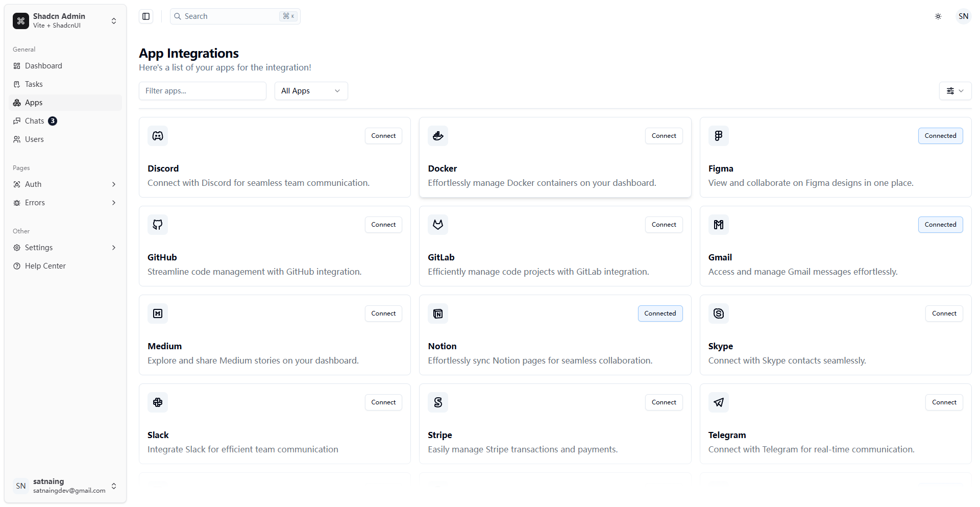Click the GitLab app icon
The height and width of the screenshot is (507, 980).
pos(438,225)
